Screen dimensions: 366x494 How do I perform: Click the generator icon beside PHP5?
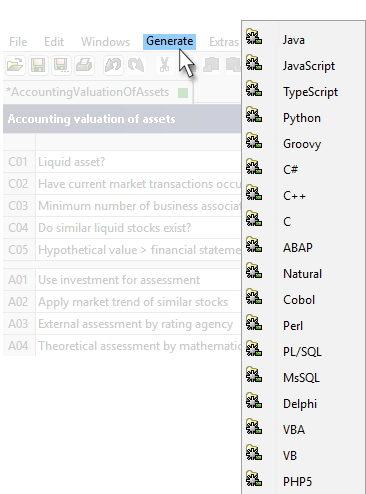(254, 479)
